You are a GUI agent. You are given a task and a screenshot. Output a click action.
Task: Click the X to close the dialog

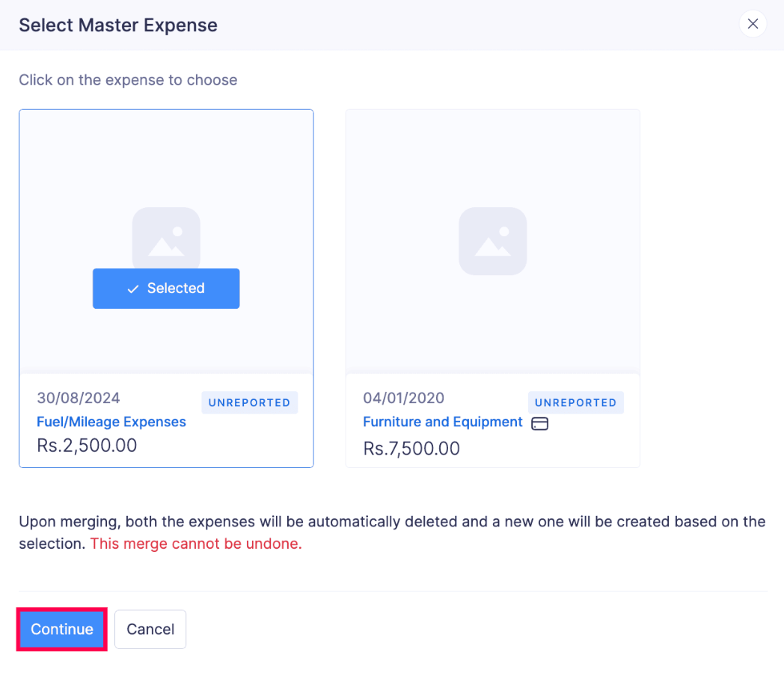[x=753, y=23]
